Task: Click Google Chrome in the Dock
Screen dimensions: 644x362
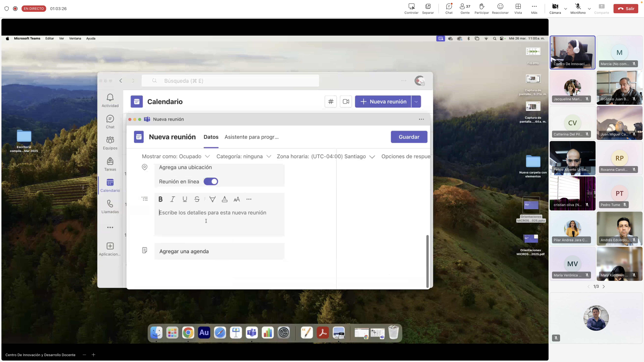Action: coord(188,333)
